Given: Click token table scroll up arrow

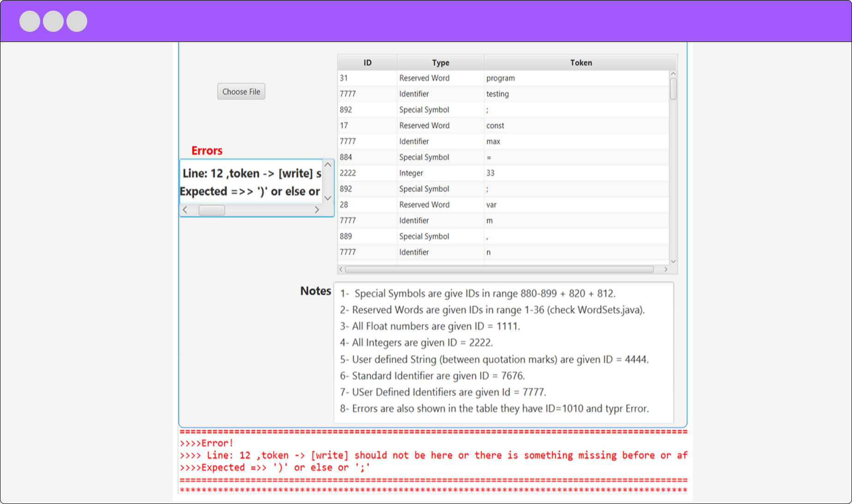Looking at the screenshot, I should (673, 74).
